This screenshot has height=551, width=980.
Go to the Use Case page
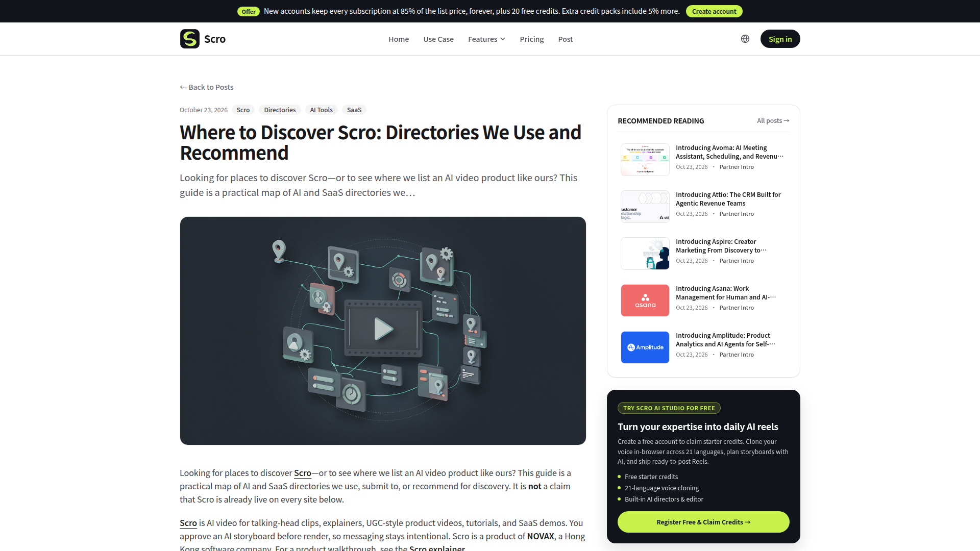tap(438, 39)
